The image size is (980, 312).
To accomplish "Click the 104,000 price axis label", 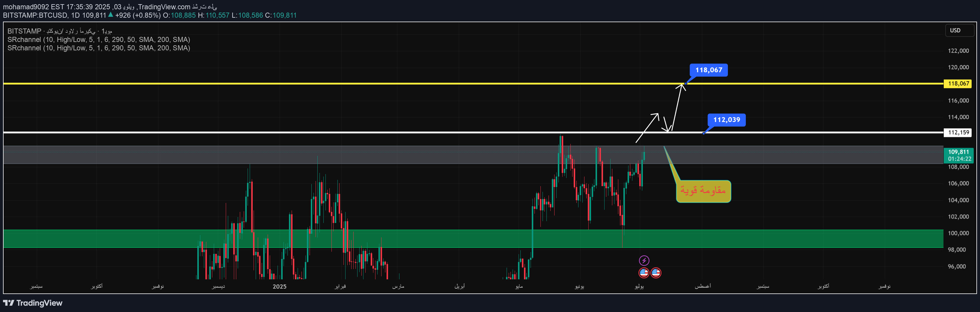I will (x=958, y=200).
